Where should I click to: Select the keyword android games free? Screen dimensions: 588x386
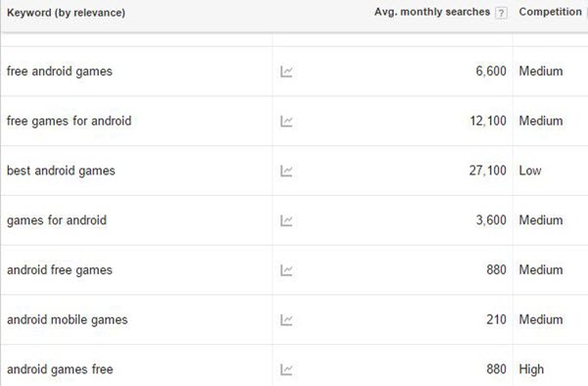point(60,369)
